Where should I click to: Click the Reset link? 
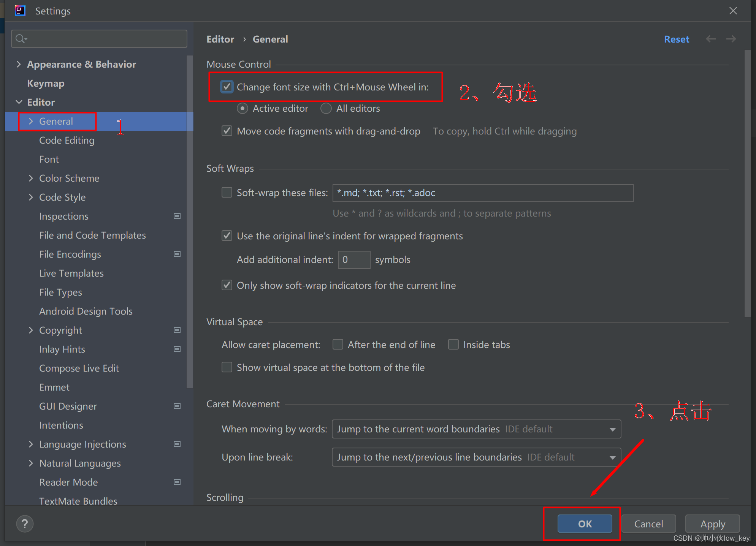tap(676, 39)
